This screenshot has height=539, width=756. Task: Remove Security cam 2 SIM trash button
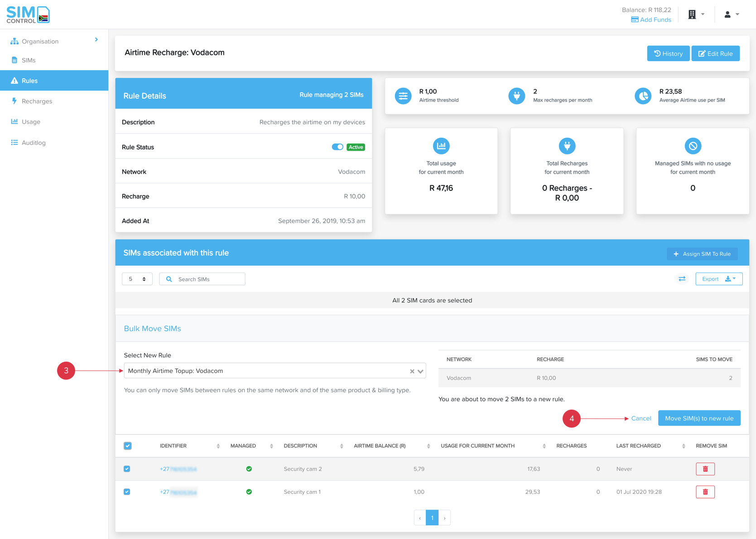coord(705,469)
